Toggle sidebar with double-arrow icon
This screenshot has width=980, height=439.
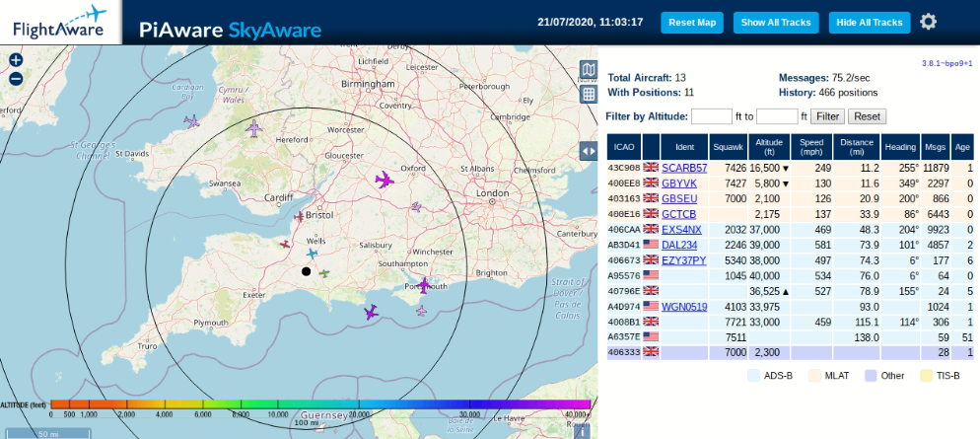point(589,151)
